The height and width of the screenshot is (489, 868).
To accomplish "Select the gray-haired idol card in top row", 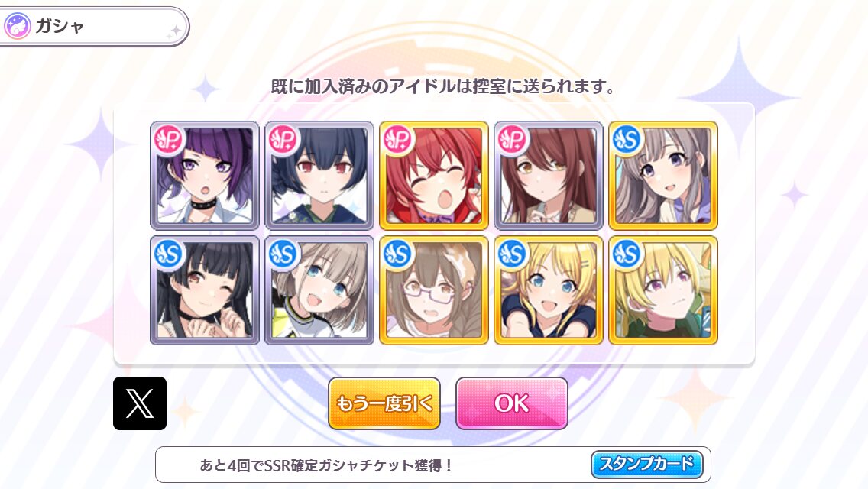I will (x=663, y=176).
